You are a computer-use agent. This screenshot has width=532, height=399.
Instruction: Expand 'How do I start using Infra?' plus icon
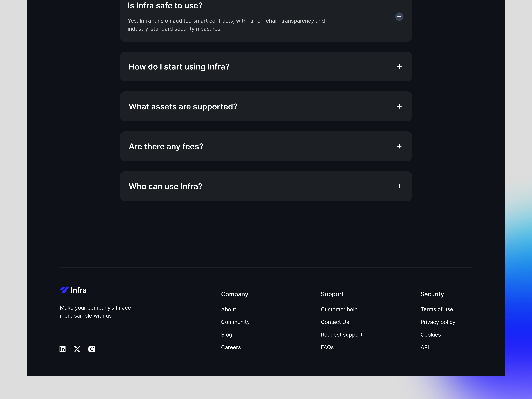(399, 67)
